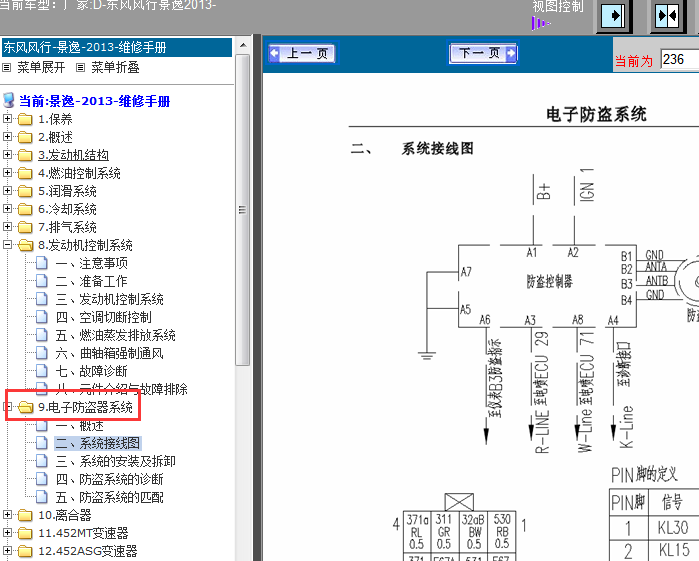Open the 六、曲轴箱强制通风 page

[110, 353]
